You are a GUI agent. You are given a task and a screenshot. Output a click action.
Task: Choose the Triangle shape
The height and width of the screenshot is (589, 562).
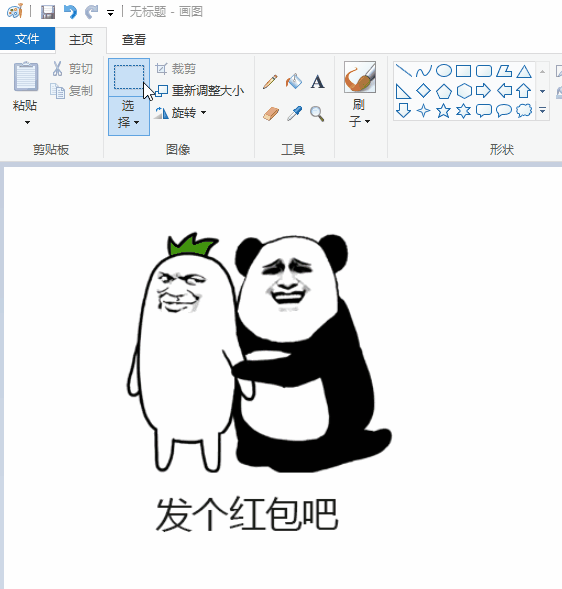coord(524,71)
